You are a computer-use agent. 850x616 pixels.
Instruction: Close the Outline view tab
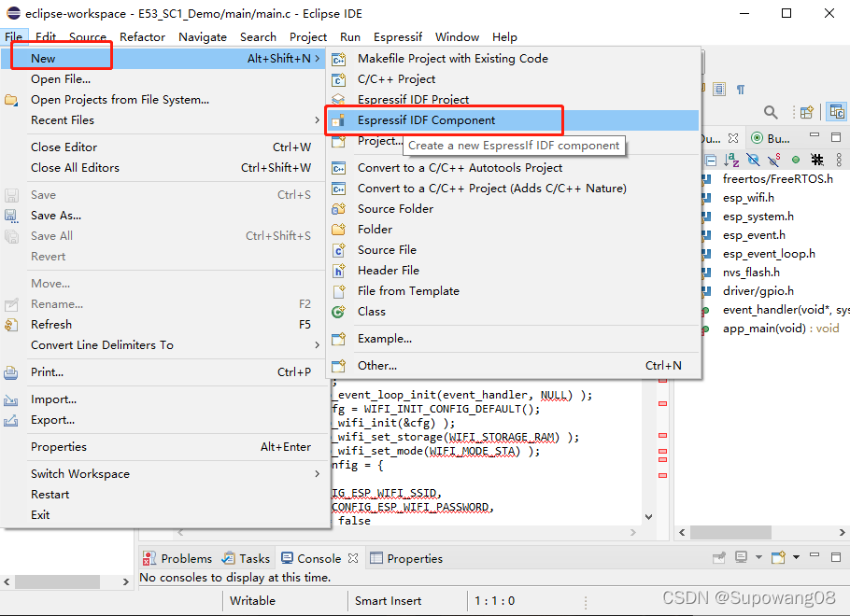(x=733, y=138)
